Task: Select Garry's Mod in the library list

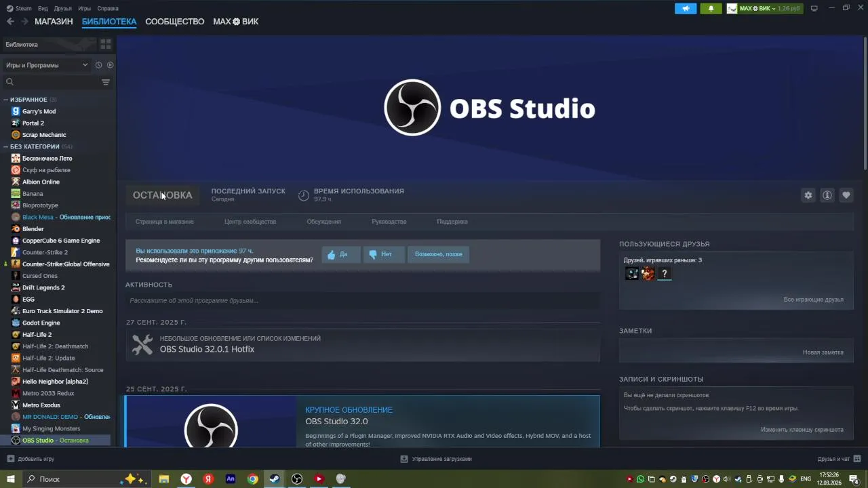Action: tap(39, 111)
